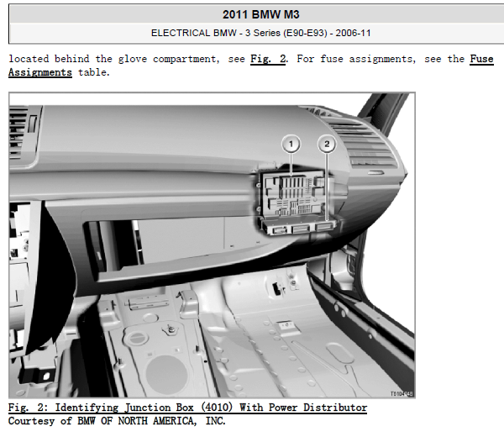
Task: Open the Fig. 2 link in the paragraph
Action: tap(268, 59)
